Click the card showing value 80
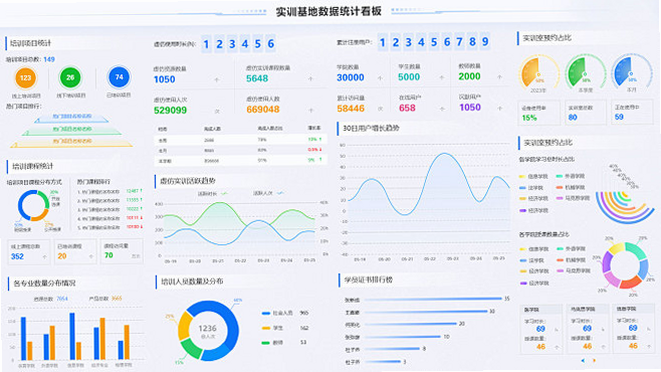The height and width of the screenshot is (372, 661). coord(586,113)
